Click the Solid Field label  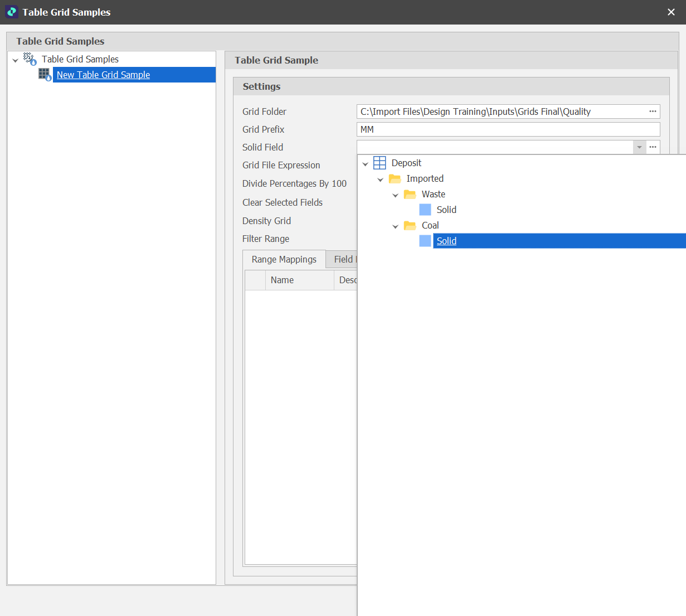point(262,147)
